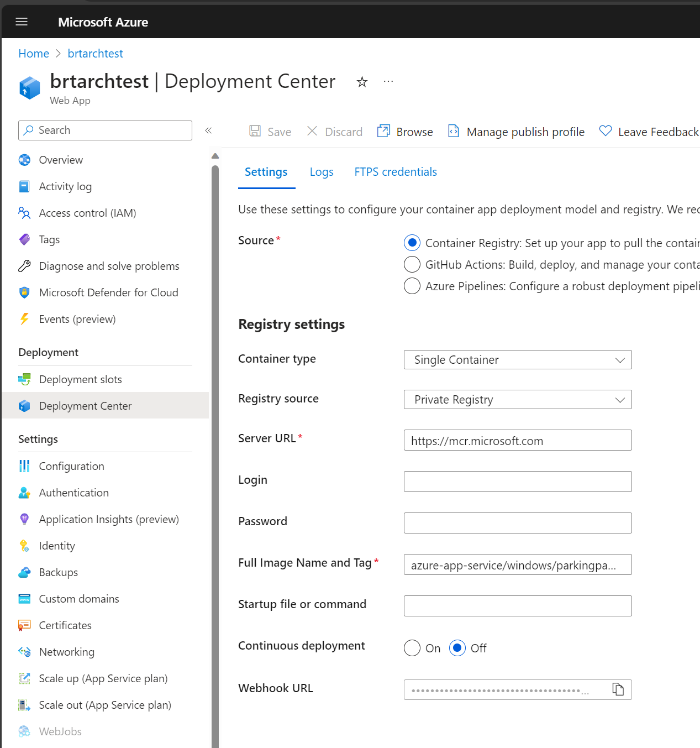This screenshot has height=748, width=700.
Task: Select the Identity key icon
Action: pyautogui.click(x=24, y=546)
